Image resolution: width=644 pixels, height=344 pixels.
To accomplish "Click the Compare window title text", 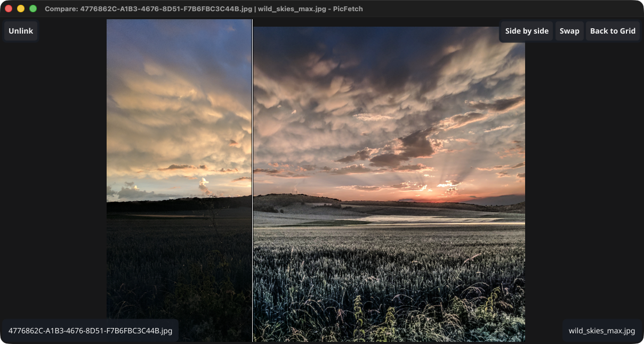I will click(204, 9).
